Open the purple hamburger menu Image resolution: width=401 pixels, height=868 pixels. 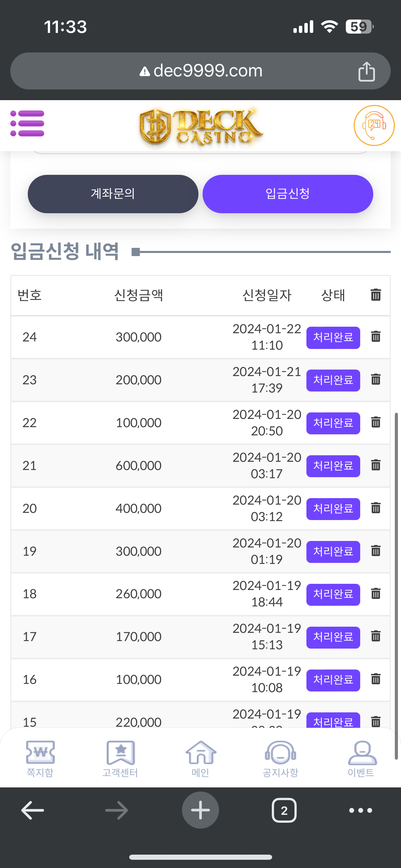[27, 123]
